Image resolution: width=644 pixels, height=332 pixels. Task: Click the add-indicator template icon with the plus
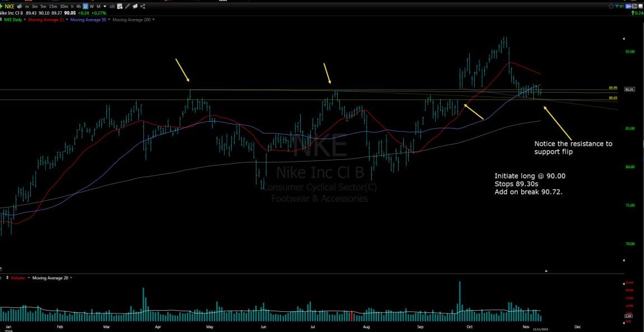coord(119,7)
